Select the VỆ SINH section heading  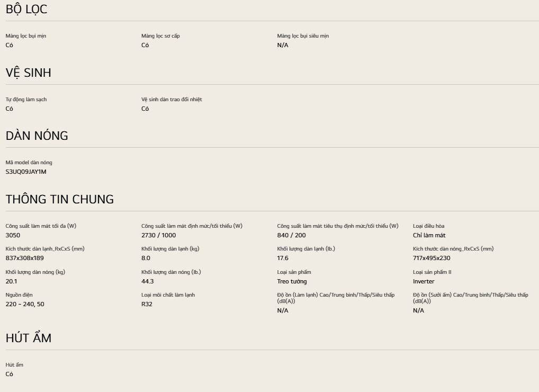pos(28,73)
